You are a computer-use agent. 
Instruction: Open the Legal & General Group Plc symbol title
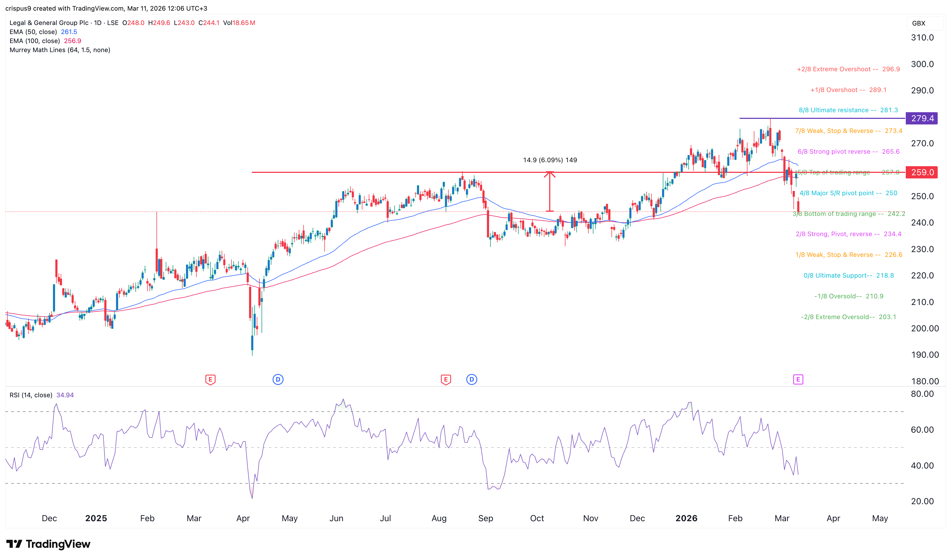49,23
